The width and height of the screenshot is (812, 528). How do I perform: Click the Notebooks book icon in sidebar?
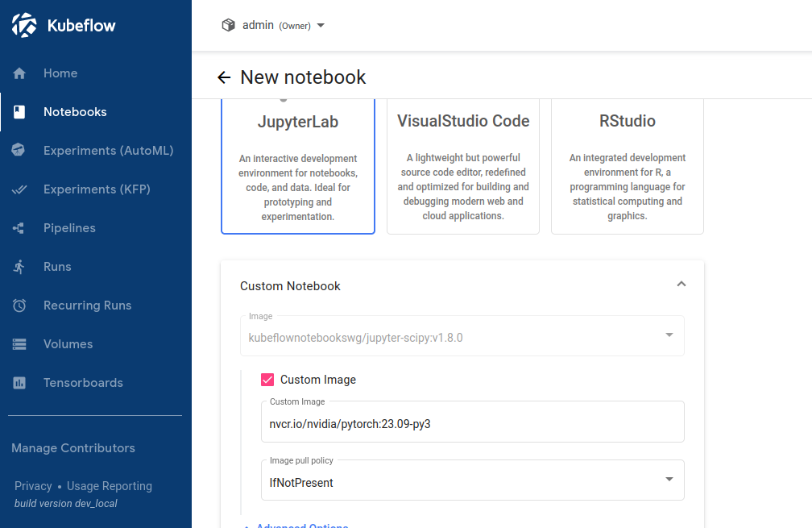pyautogui.click(x=20, y=112)
